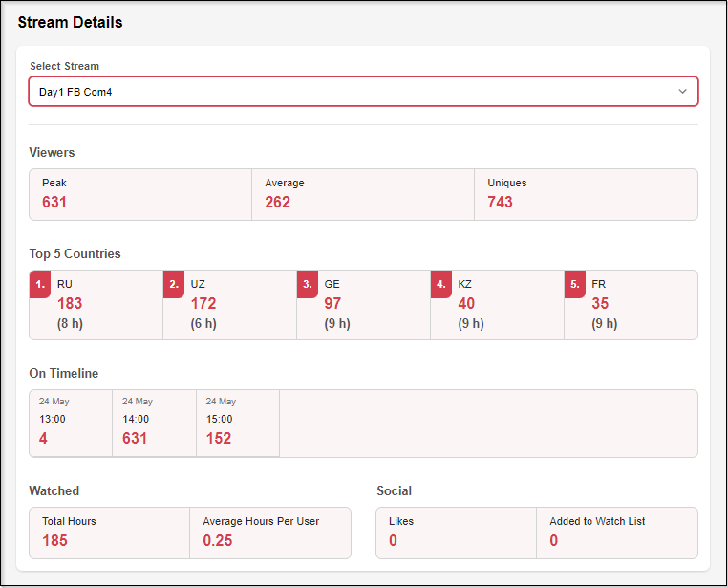Screen dimensions: 728x588
Task: Select the Uniques viewers card
Action: pos(586,194)
